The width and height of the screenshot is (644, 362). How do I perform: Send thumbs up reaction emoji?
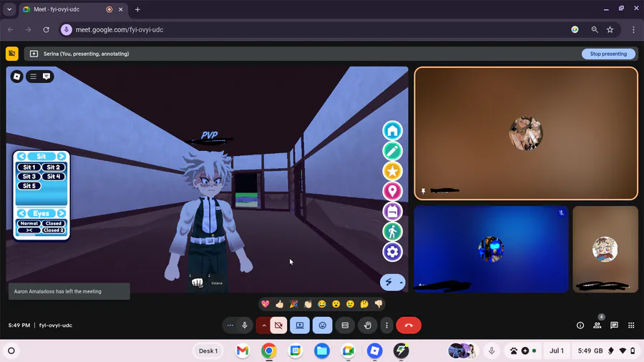(x=280, y=304)
